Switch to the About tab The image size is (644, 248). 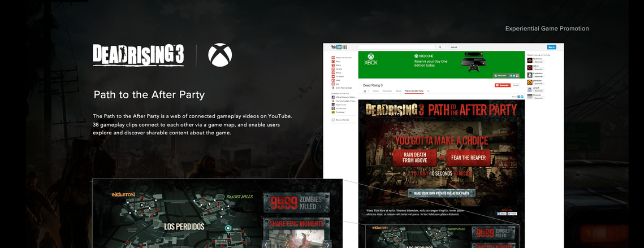pyautogui.click(x=399, y=91)
